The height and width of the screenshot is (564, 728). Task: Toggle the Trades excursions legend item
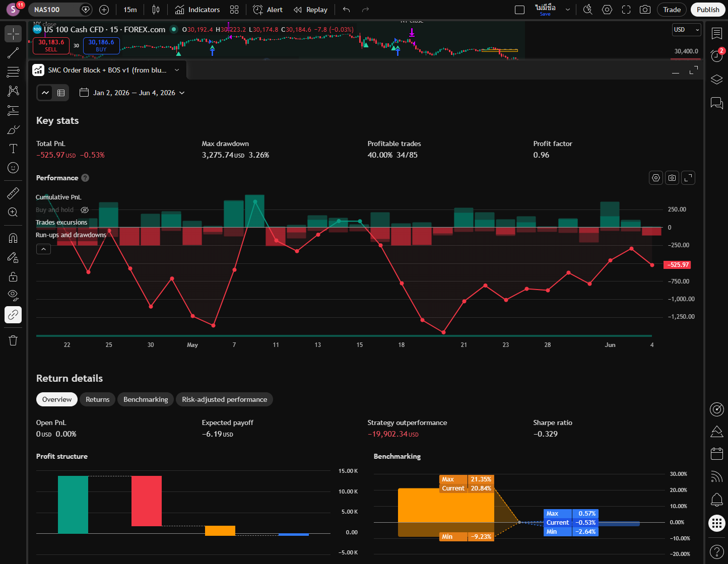click(61, 223)
